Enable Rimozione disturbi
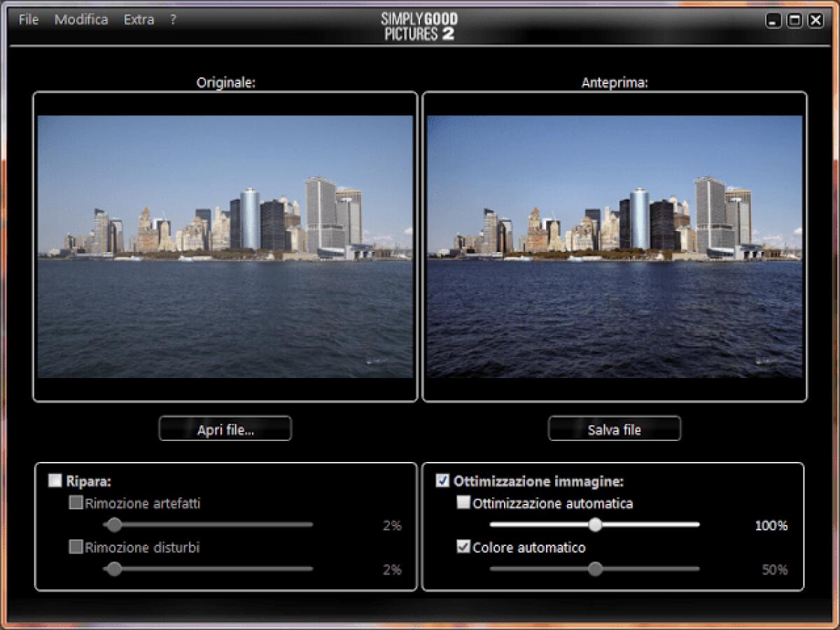This screenshot has width=840, height=630. tap(76, 547)
